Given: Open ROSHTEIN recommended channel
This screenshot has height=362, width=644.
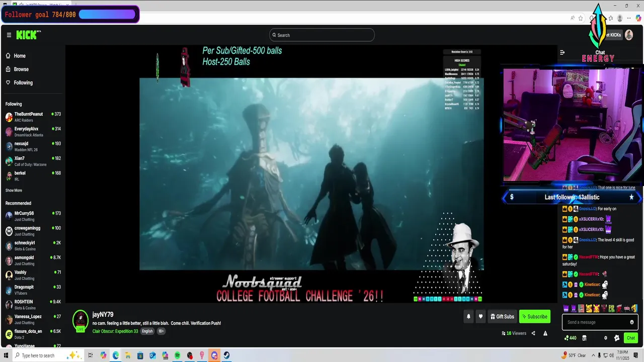Looking at the screenshot, I should (33, 305).
